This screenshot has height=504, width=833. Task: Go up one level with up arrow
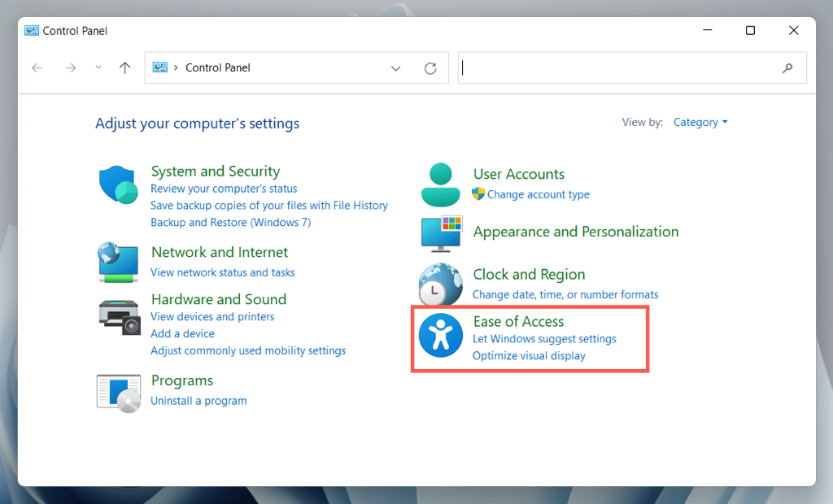124,68
